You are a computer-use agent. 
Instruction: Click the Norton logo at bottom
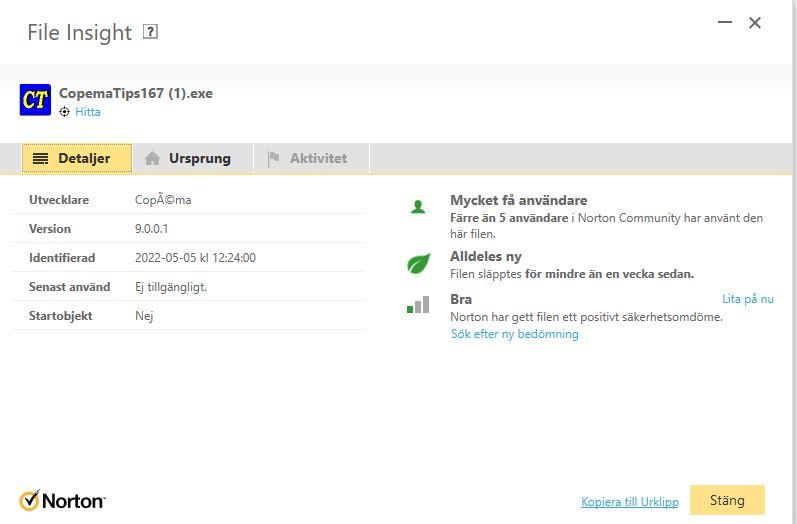[62, 501]
